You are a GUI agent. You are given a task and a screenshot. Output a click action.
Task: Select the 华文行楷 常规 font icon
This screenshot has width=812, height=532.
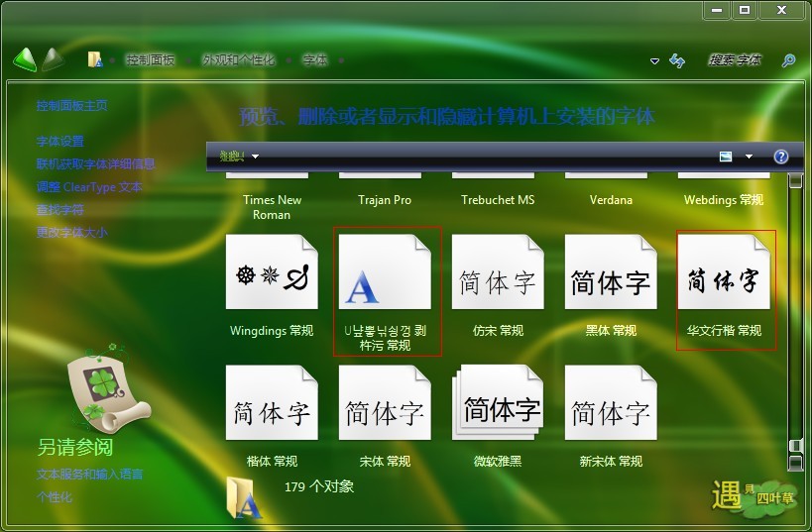coord(724,271)
